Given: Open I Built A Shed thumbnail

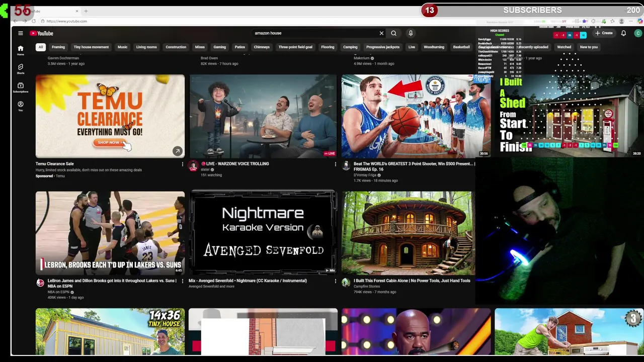Looking at the screenshot, I should [569, 116].
